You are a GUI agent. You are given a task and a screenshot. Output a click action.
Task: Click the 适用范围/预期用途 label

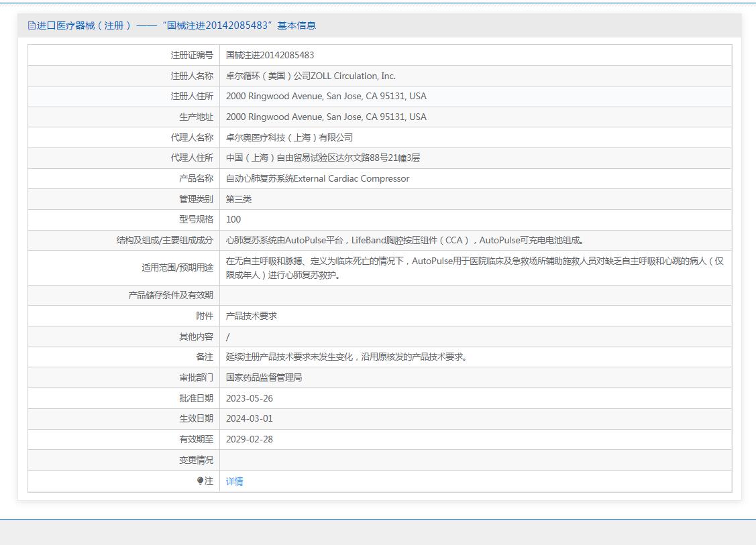pos(177,267)
